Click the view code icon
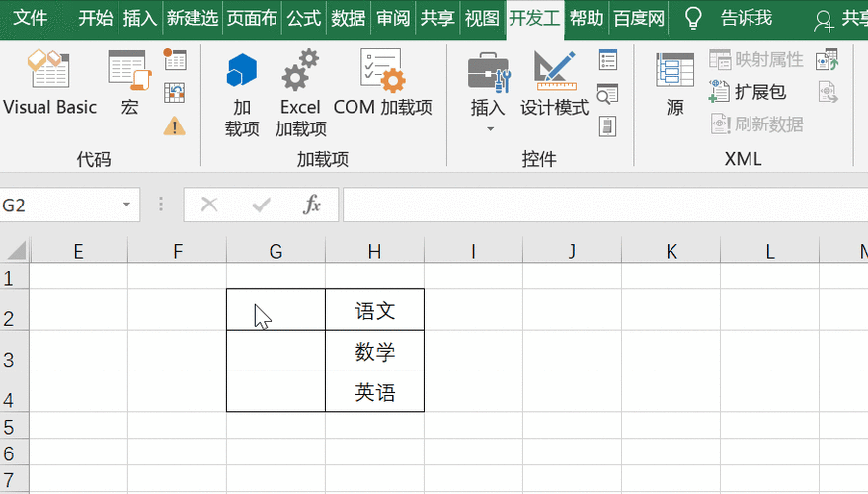868x494 pixels. pos(608,93)
